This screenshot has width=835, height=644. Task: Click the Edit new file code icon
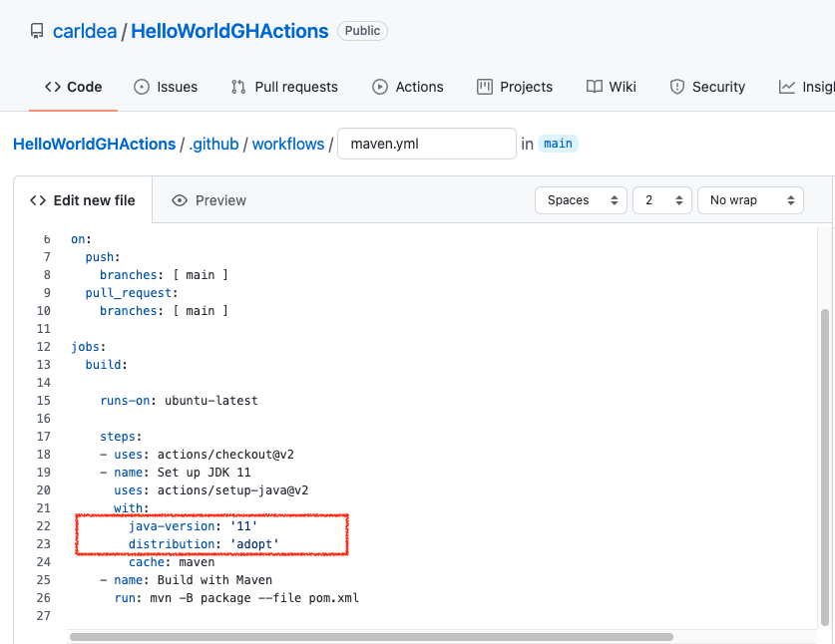(38, 200)
